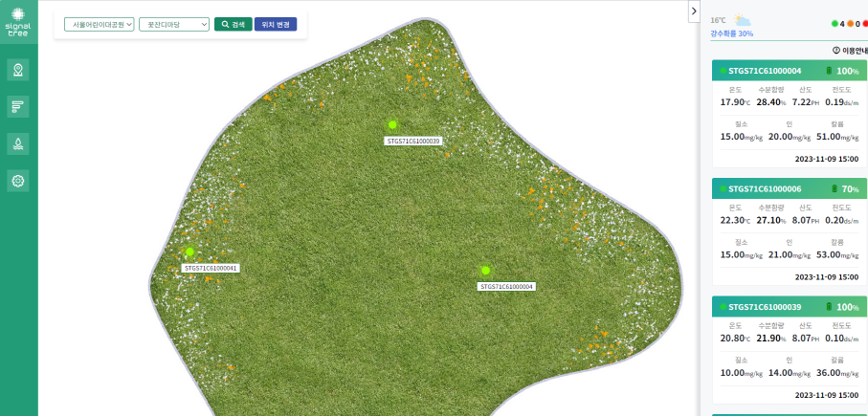Expand the 꽃잔디마당 area dropdown
868x416 pixels.
[173, 24]
